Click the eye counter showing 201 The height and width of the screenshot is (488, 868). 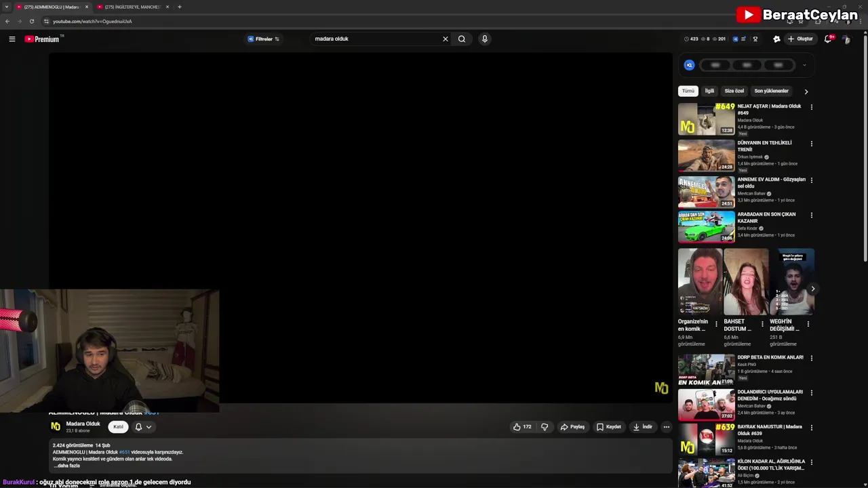719,39
